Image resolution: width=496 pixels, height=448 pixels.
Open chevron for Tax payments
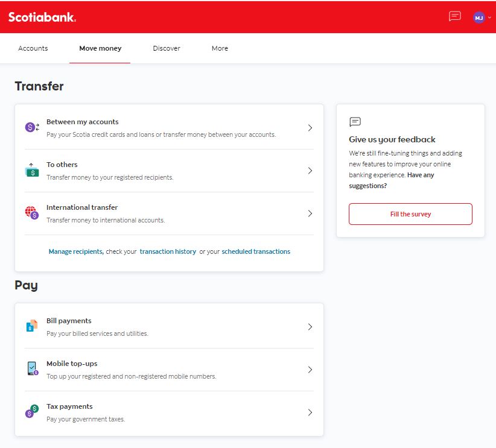pyautogui.click(x=310, y=412)
